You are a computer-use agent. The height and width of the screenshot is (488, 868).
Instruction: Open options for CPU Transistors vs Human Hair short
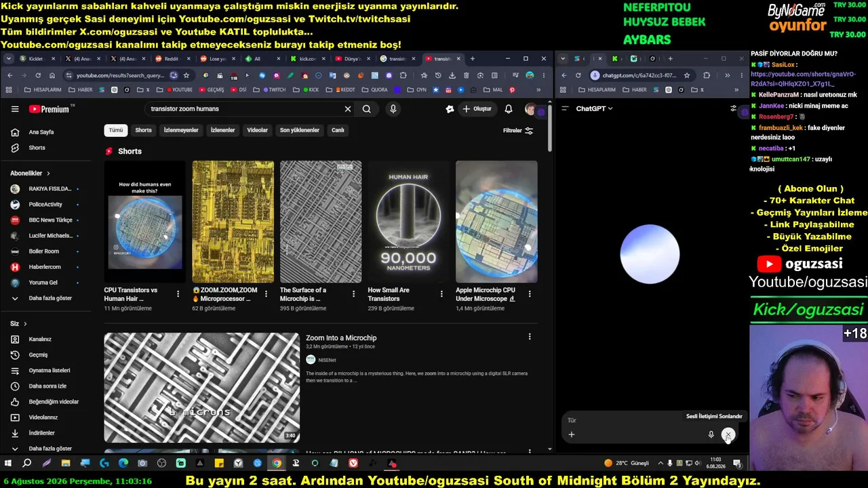click(178, 294)
